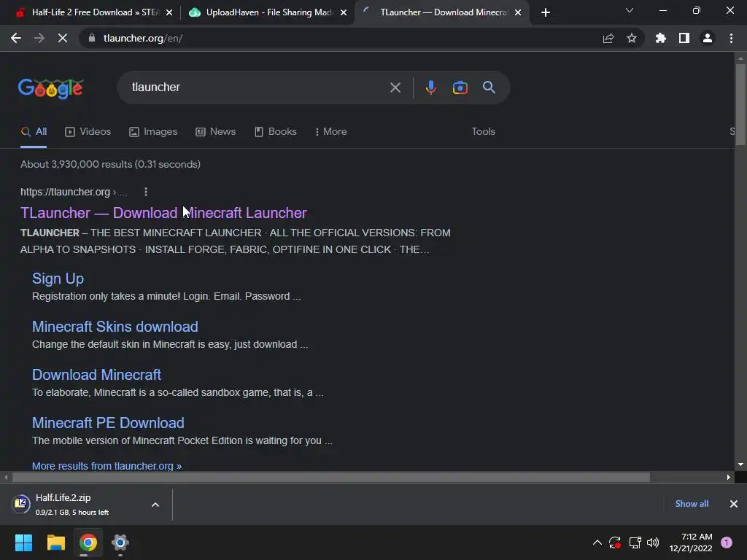Show hidden system tray icons
The height and width of the screenshot is (560, 747).
click(x=597, y=542)
